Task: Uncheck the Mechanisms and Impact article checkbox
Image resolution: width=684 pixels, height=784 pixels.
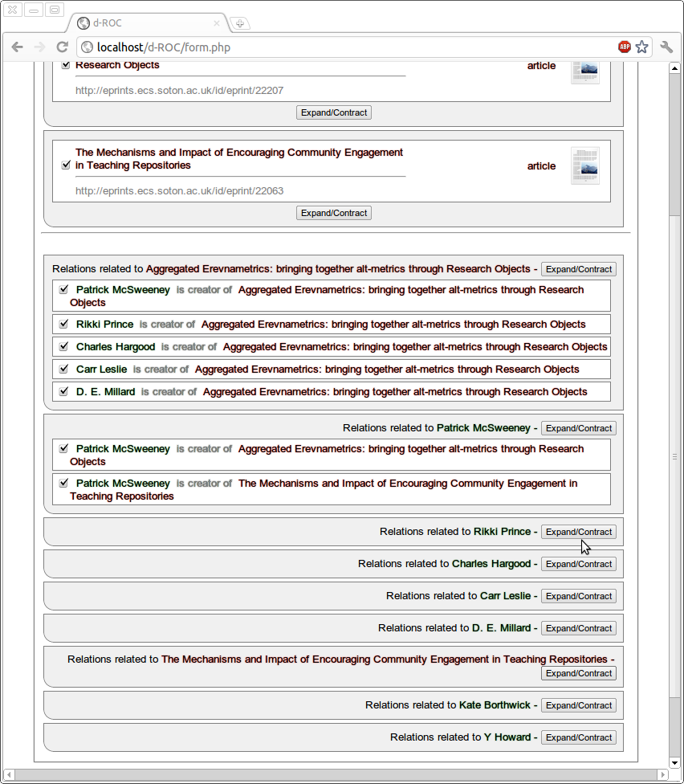Action: coord(66,165)
